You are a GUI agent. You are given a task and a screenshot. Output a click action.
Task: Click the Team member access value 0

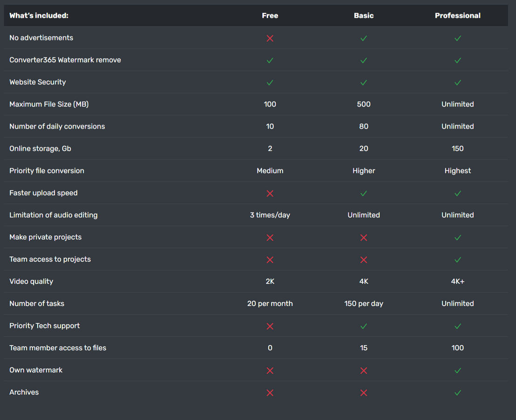(x=270, y=348)
